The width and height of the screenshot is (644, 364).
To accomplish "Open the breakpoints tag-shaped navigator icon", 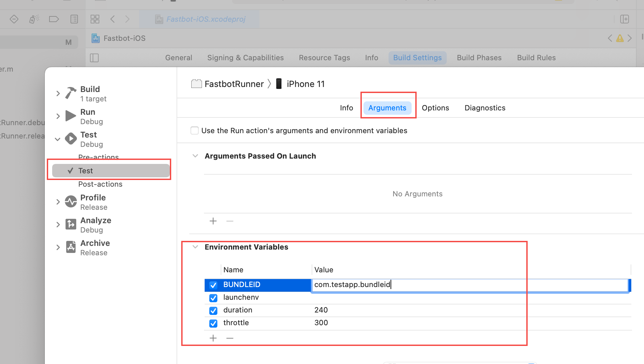I will 54,19.
